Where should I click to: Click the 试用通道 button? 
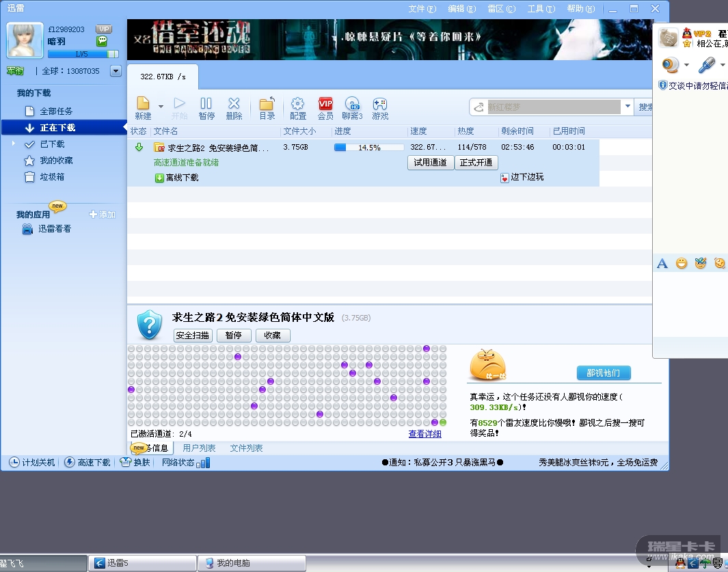[x=431, y=163]
